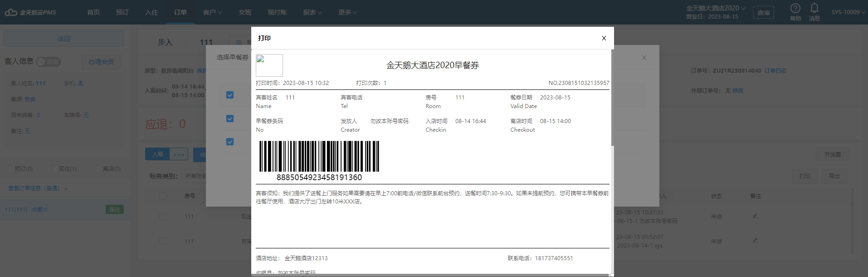868x277 pixels.
Task: Uncheck the first breakfast coupon checkbox
Action: pos(230,95)
